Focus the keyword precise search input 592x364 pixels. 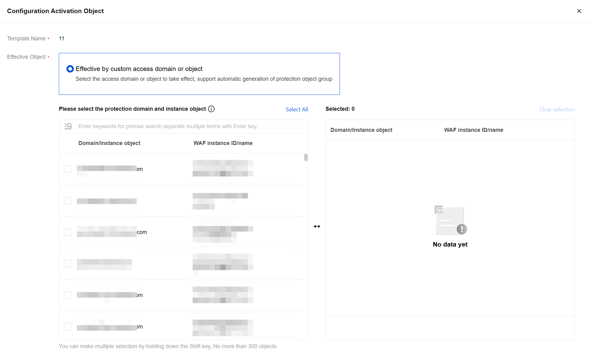coord(184,126)
